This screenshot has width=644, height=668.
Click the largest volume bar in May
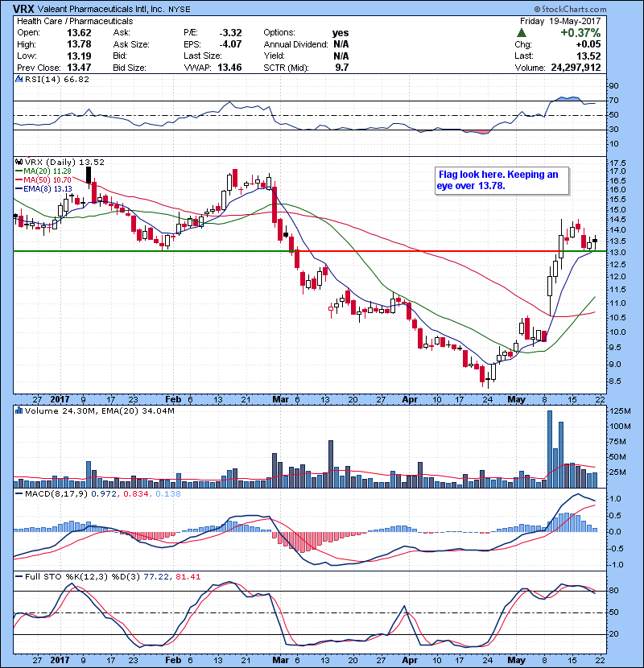coord(549,449)
